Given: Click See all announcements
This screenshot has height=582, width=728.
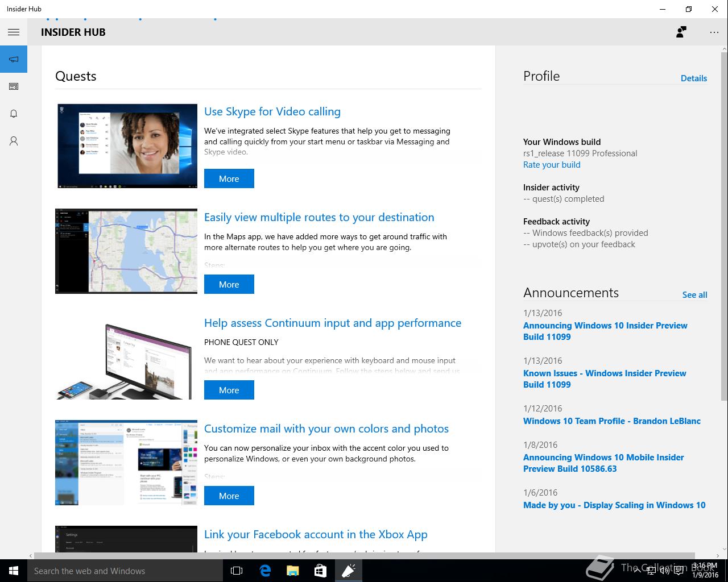Looking at the screenshot, I should pyautogui.click(x=694, y=295).
